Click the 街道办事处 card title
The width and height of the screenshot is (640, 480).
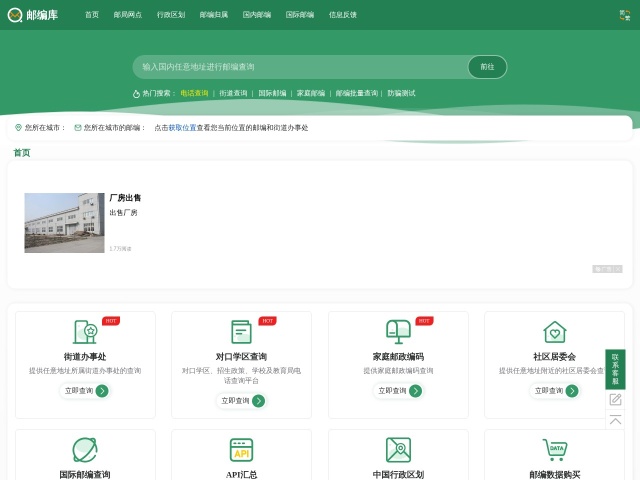(x=85, y=357)
